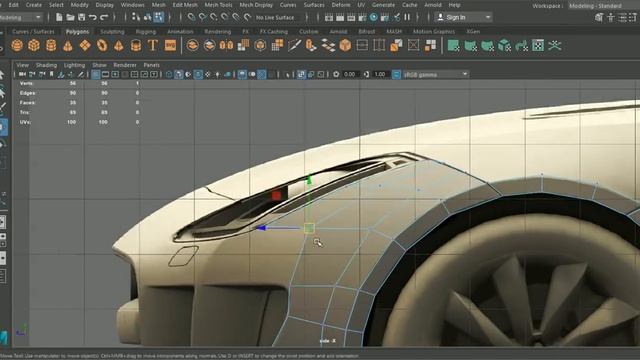Switch to the Rigging shelf tab
This screenshot has width=640, height=360.
(x=146, y=31)
